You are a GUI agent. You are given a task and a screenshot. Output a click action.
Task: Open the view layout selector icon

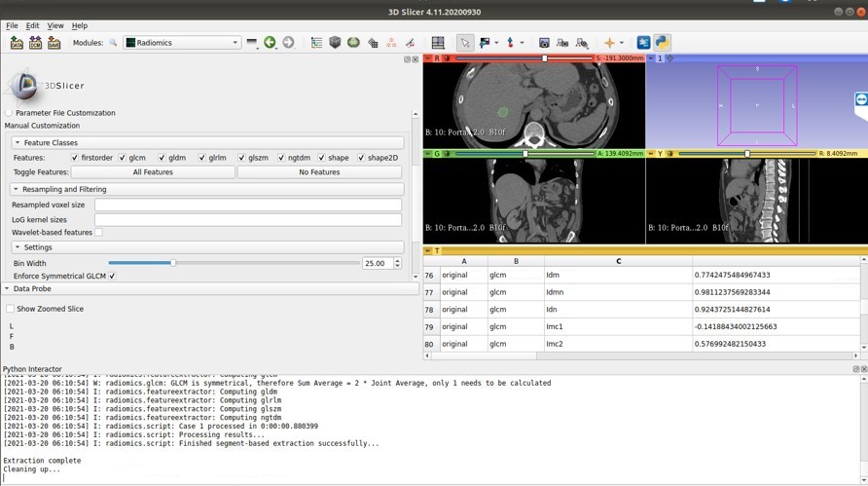[x=438, y=43]
